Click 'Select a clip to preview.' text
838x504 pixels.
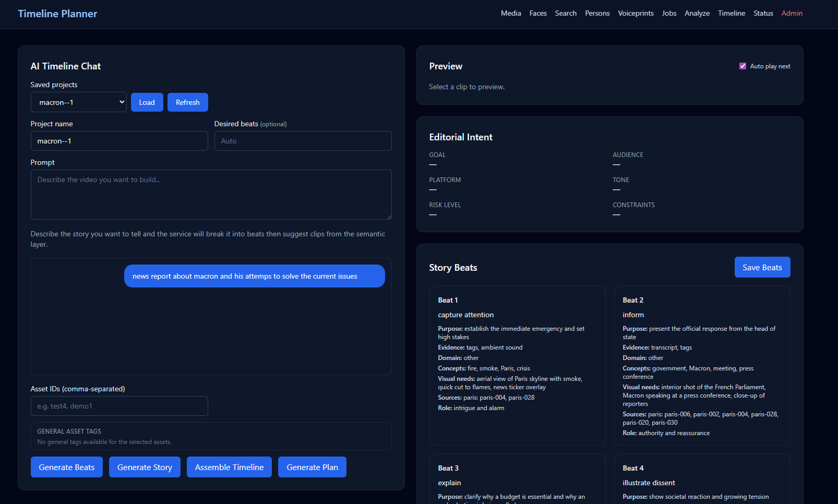coord(466,87)
